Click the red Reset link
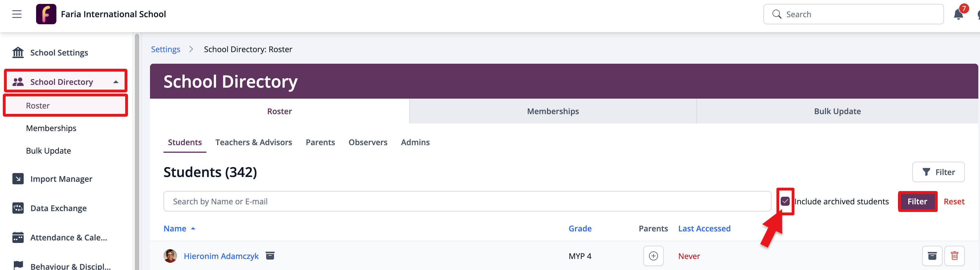The image size is (980, 270). point(954,201)
